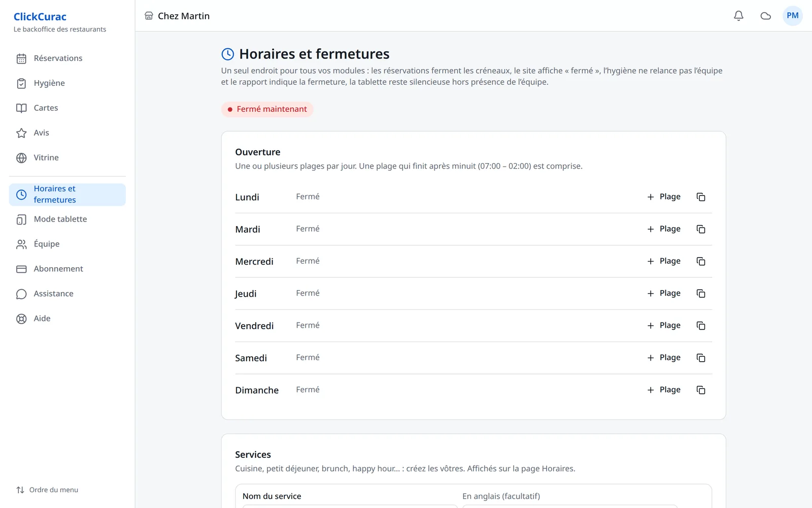Click the Avis star icon
Viewport: 812px width, 508px height.
pyautogui.click(x=21, y=133)
